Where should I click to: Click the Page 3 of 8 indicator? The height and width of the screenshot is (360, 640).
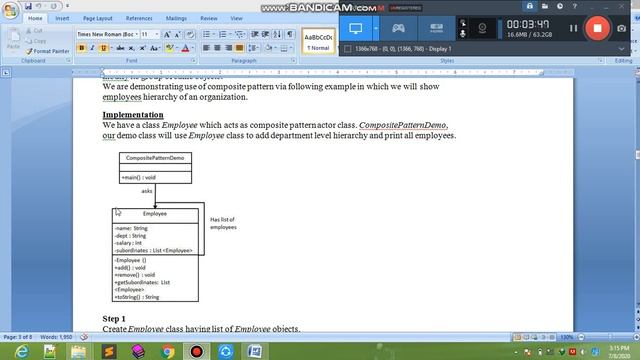18,337
